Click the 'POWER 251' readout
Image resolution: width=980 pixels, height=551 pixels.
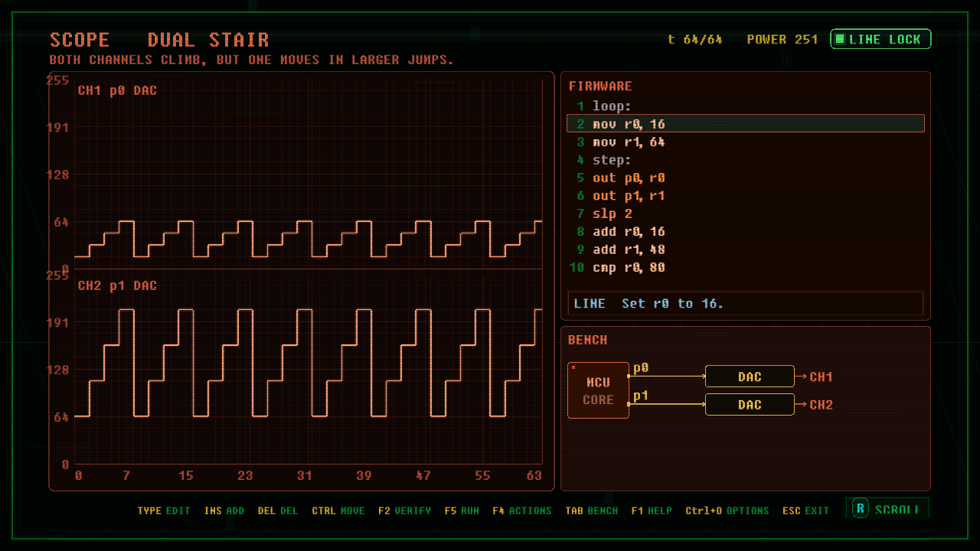pos(782,39)
